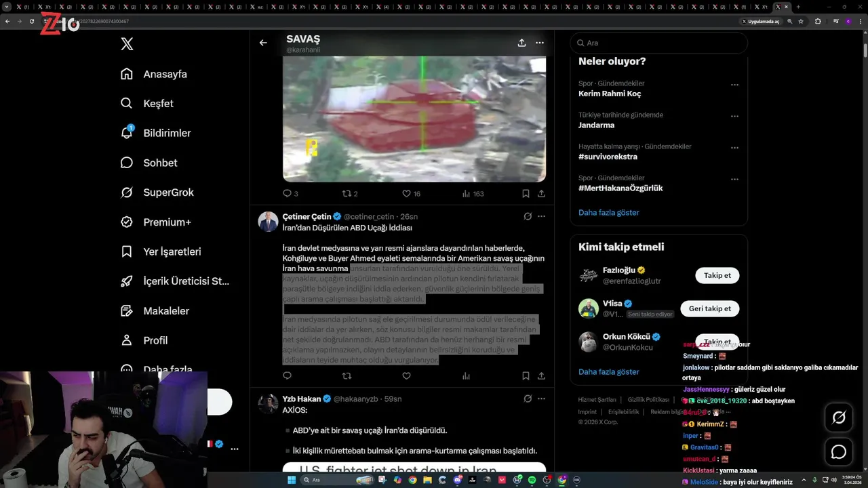Open SuperGrok from sidebar
The image size is (868, 488).
coord(157,192)
